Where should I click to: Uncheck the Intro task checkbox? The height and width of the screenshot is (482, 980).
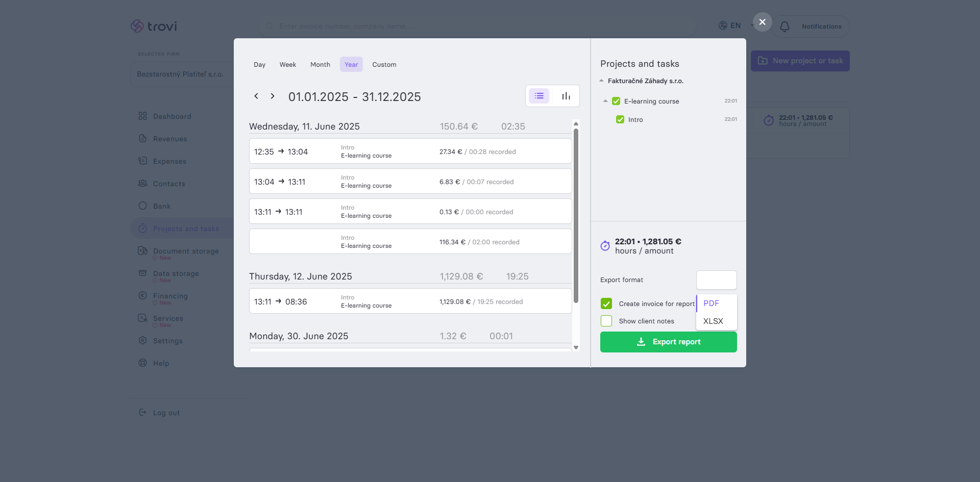620,119
